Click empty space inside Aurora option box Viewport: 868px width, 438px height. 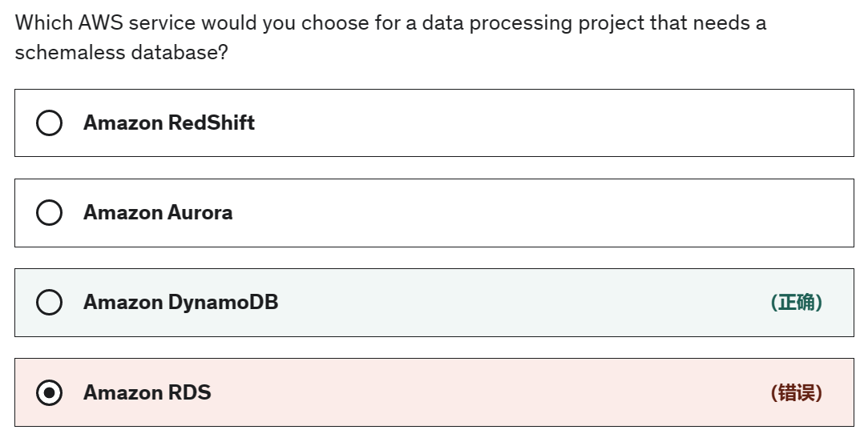coord(521,213)
